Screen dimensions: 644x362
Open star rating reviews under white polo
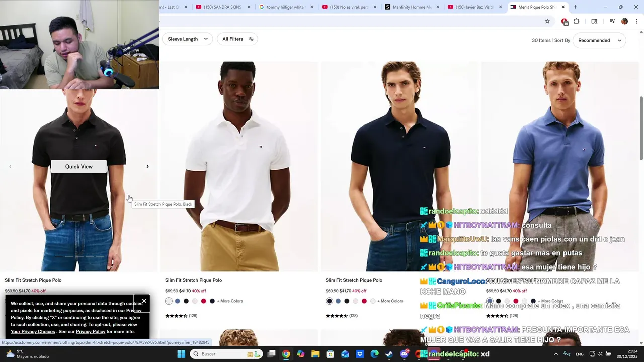181,316
